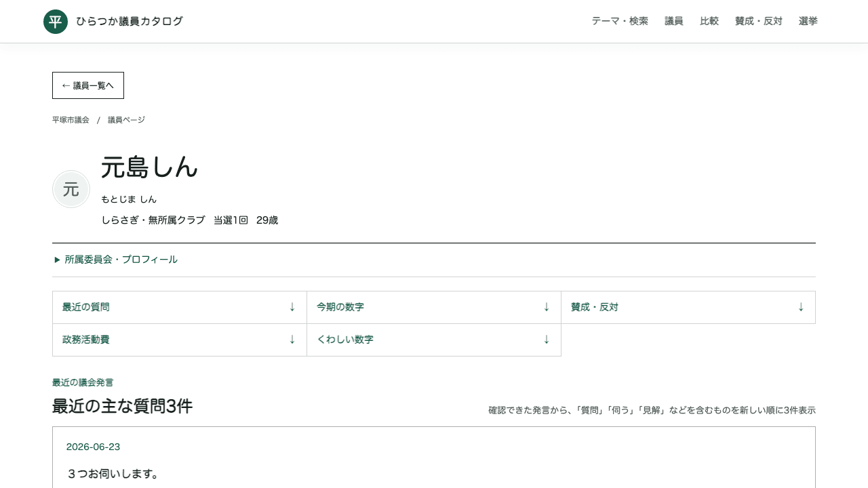The image size is (868, 488).
Task: Open the 選挙 nav item
Action: click(808, 21)
